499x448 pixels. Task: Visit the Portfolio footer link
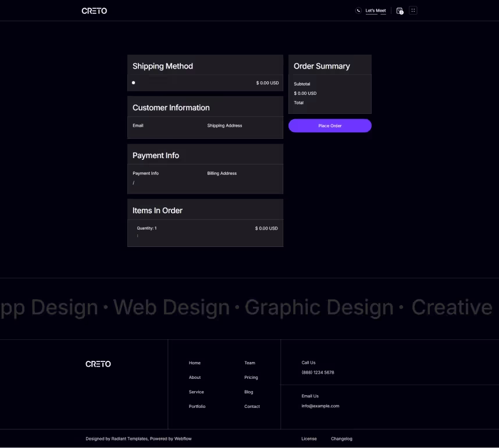197,406
